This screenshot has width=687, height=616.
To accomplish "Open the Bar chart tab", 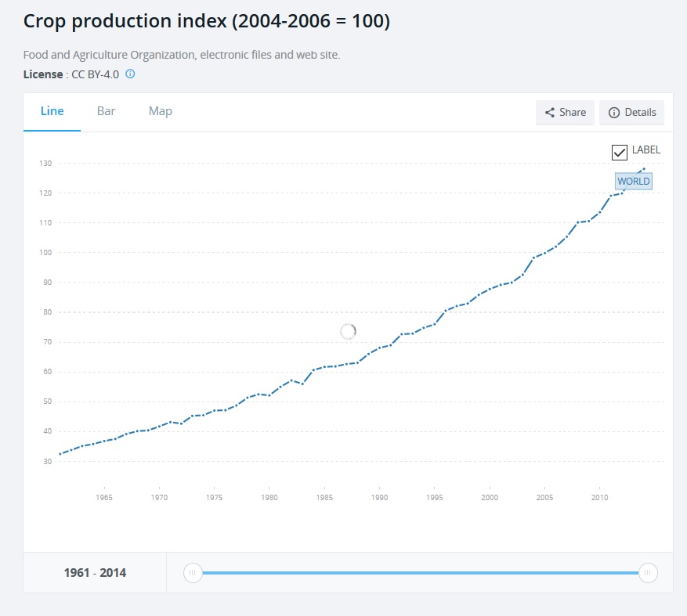I will (106, 111).
